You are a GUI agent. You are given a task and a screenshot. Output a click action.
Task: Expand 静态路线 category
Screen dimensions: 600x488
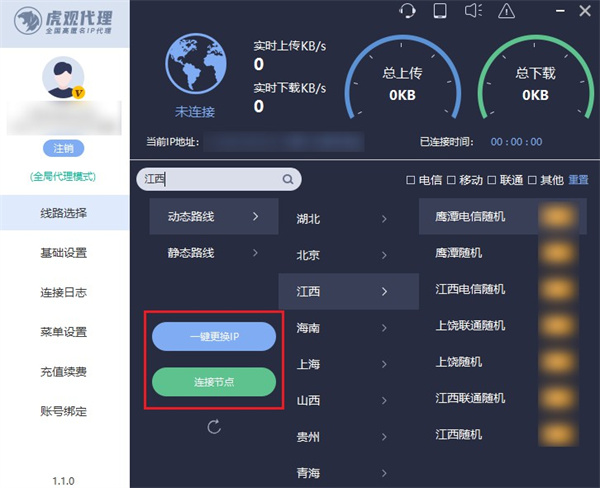[214, 253]
